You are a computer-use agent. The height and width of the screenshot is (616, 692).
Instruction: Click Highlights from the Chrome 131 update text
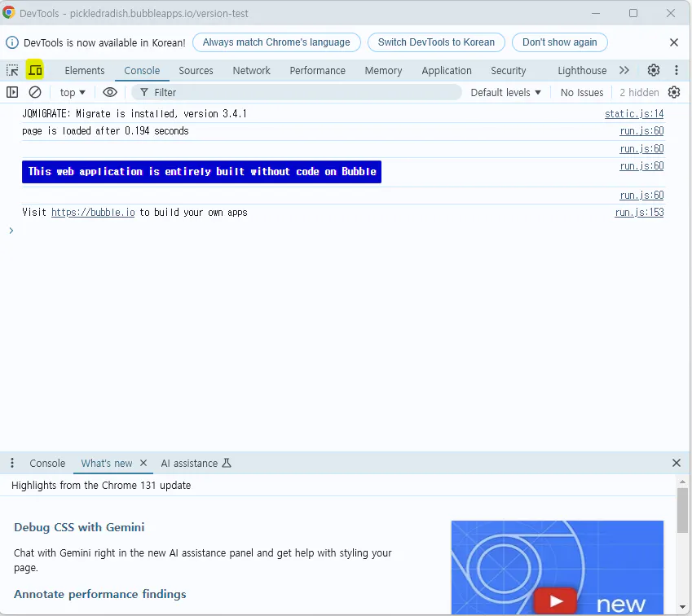[x=101, y=485]
